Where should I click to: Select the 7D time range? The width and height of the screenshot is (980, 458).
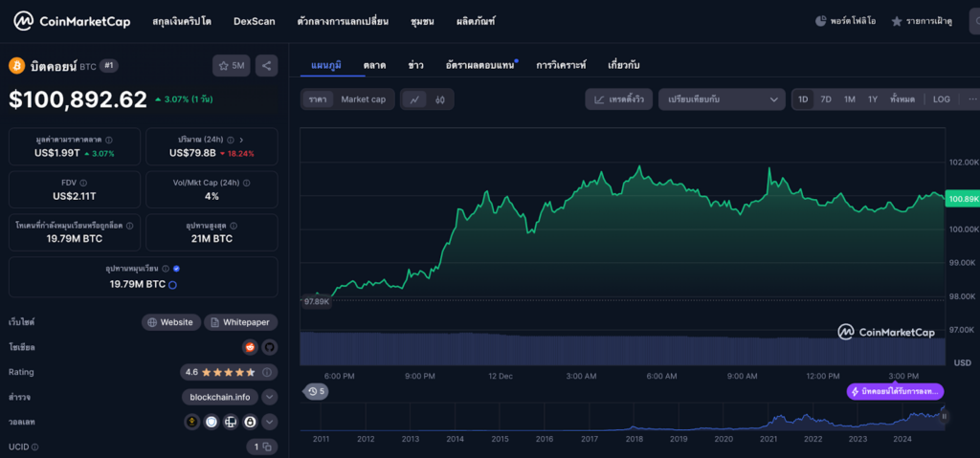point(826,99)
